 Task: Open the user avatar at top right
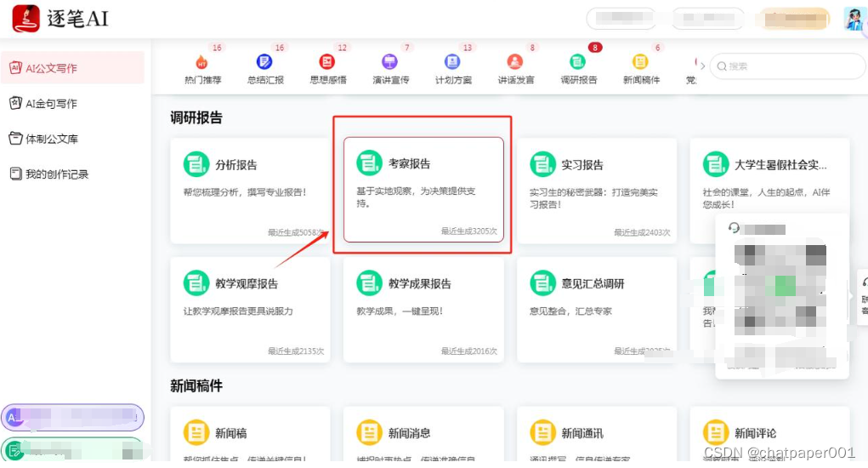click(855, 19)
